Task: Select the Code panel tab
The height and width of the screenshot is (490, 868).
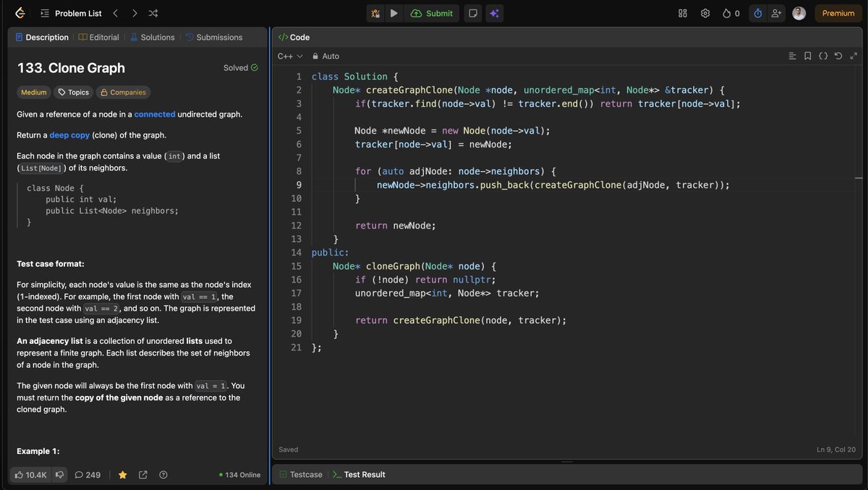Action: 294,37
